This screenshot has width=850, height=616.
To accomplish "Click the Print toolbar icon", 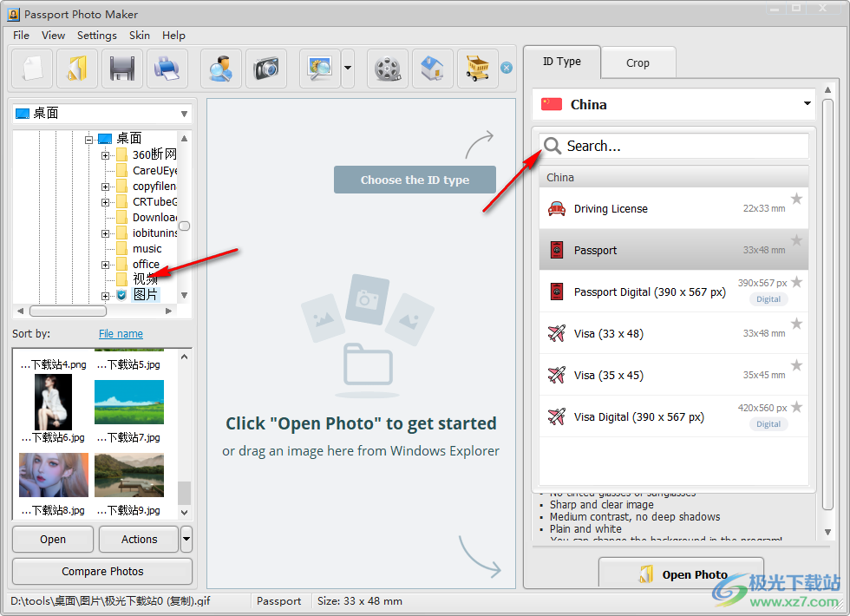I will pyautogui.click(x=167, y=69).
